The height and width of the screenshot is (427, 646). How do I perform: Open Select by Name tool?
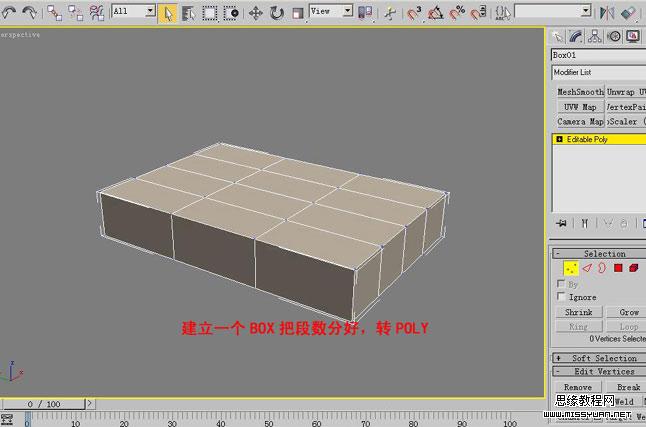[x=189, y=13]
